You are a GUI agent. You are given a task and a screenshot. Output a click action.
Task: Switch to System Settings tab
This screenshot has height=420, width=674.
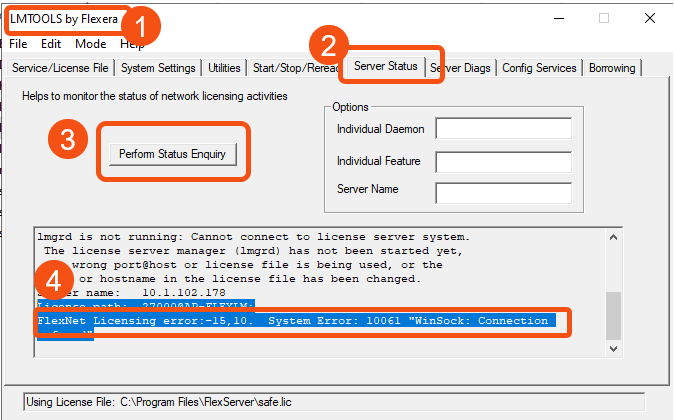point(158,68)
